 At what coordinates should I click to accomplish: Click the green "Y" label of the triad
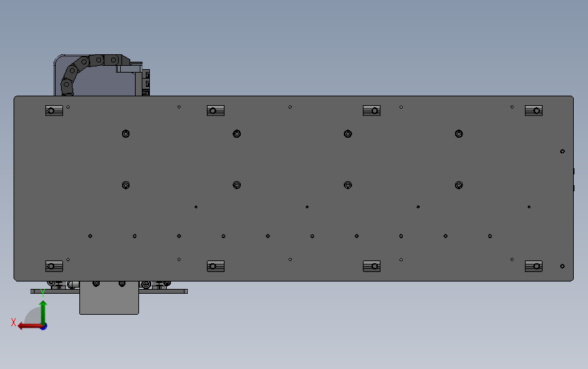pyautogui.click(x=43, y=292)
